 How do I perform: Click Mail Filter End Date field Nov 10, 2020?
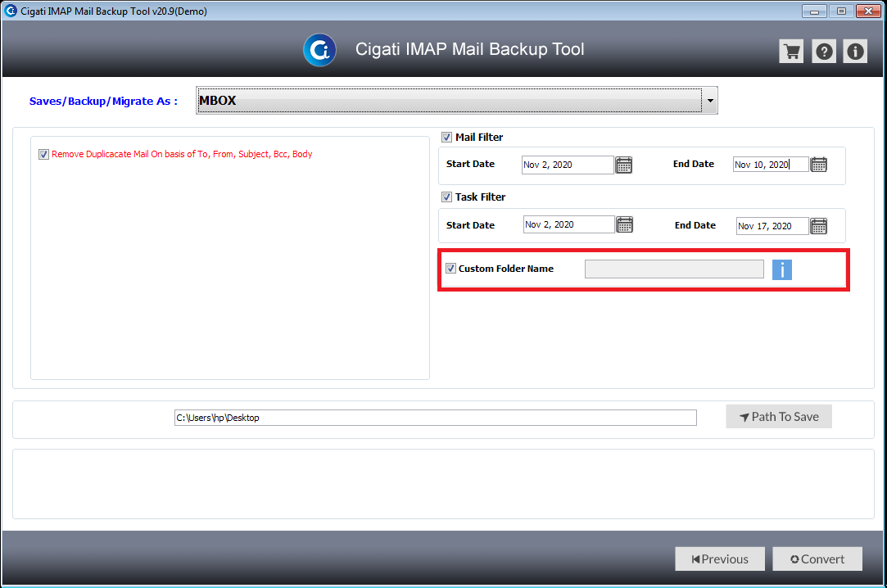coord(771,165)
